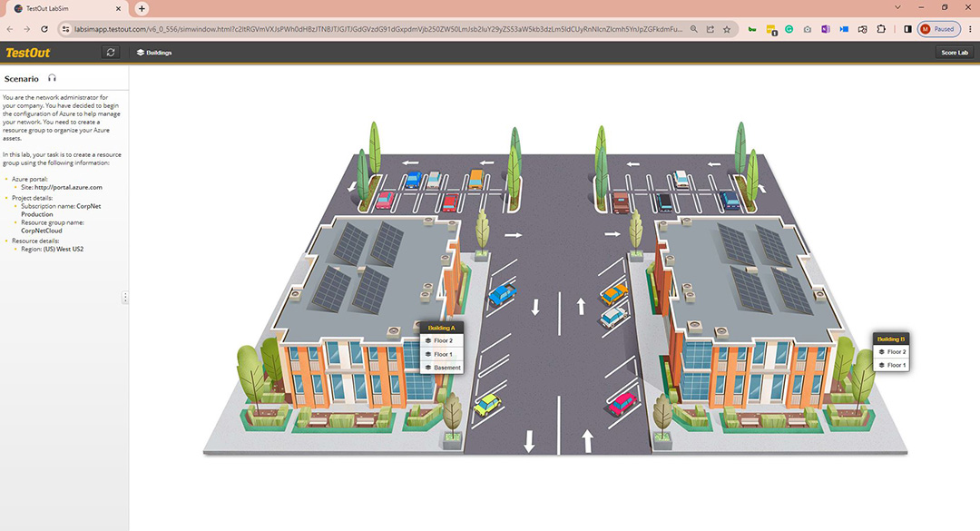Select Floor 2 of Building B
980x531 pixels.
(x=891, y=351)
